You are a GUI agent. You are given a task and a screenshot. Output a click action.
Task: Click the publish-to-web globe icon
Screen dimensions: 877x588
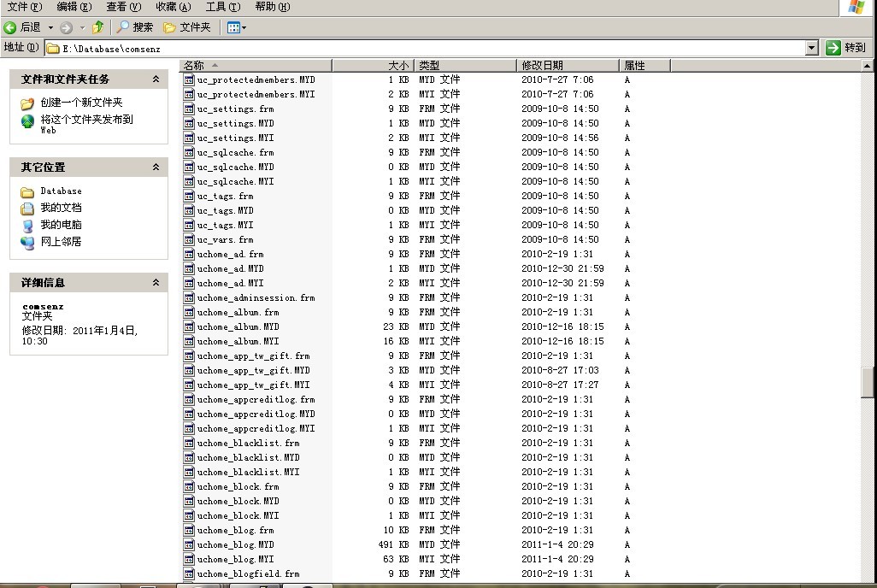(x=27, y=121)
